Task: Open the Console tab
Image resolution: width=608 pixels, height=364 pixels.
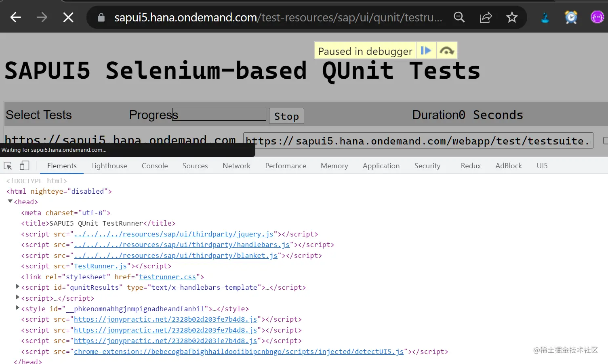Action: pos(155,166)
